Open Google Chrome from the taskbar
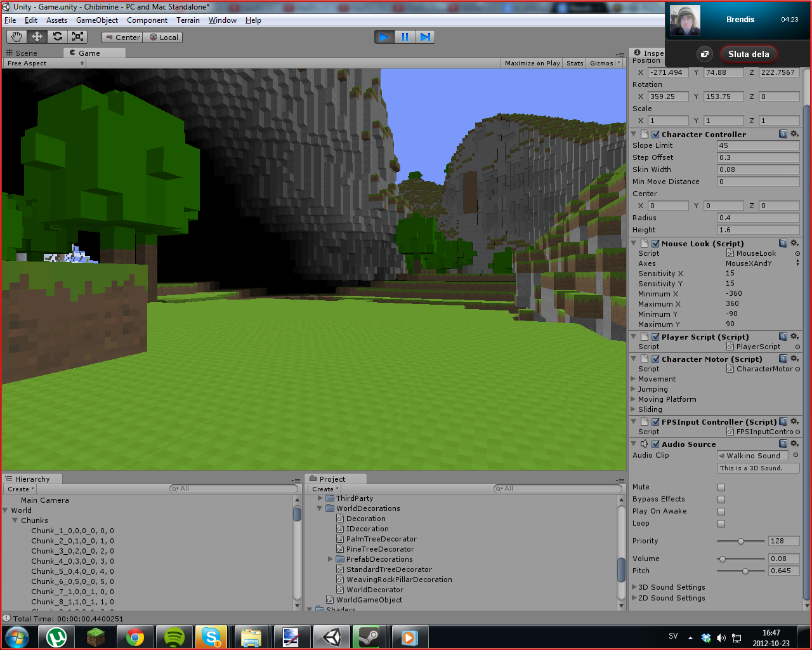Image resolution: width=812 pixels, height=650 pixels. click(x=135, y=637)
